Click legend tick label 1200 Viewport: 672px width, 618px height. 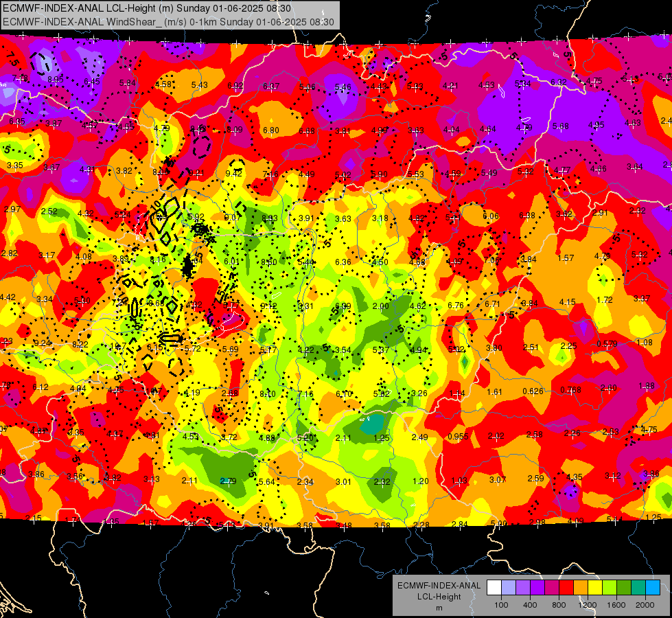click(587, 605)
